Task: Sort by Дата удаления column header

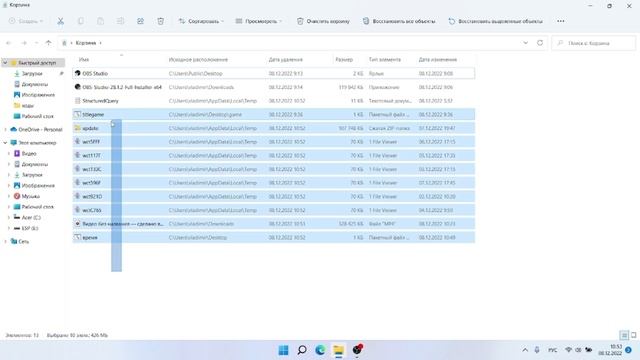Action: (x=286, y=60)
